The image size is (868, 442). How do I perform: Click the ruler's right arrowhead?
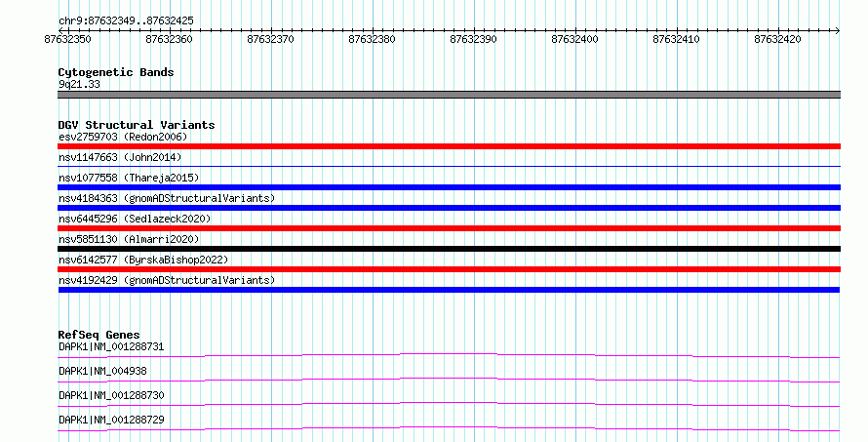click(x=838, y=30)
